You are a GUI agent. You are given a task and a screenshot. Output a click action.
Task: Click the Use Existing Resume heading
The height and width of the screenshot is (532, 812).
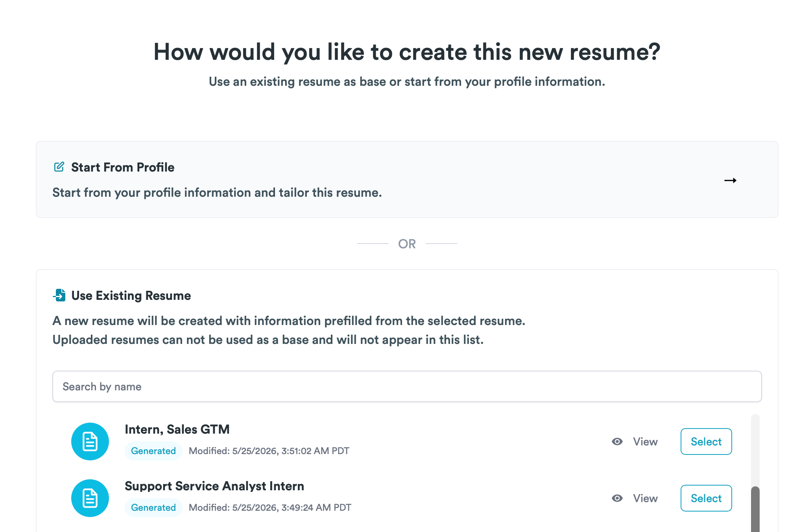click(131, 296)
